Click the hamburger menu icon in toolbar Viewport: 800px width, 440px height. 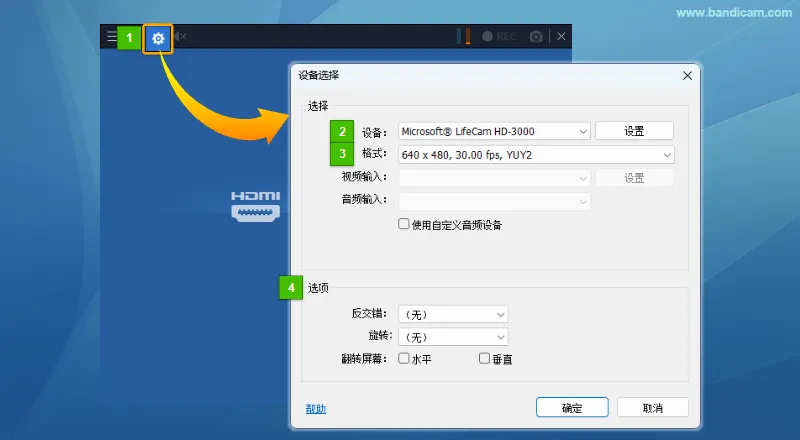(x=111, y=36)
